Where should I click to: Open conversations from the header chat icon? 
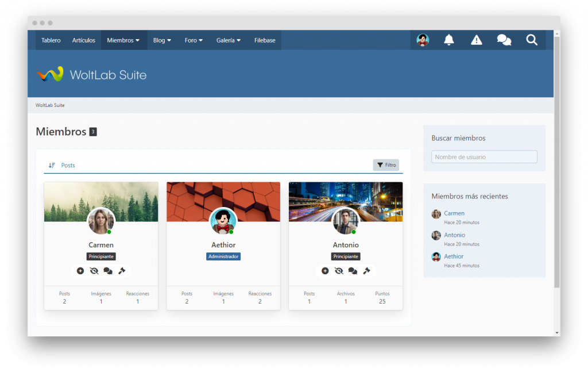pyautogui.click(x=504, y=40)
